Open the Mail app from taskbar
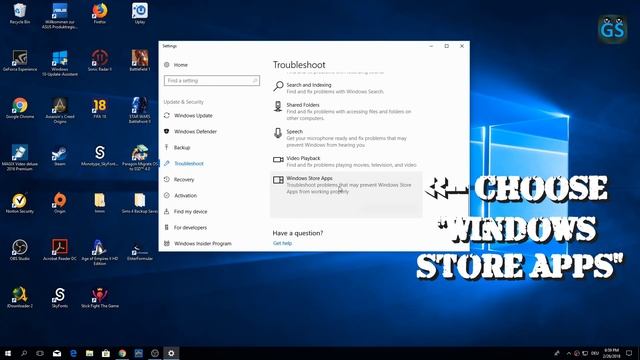This screenshot has height=360, width=640. click(57, 353)
